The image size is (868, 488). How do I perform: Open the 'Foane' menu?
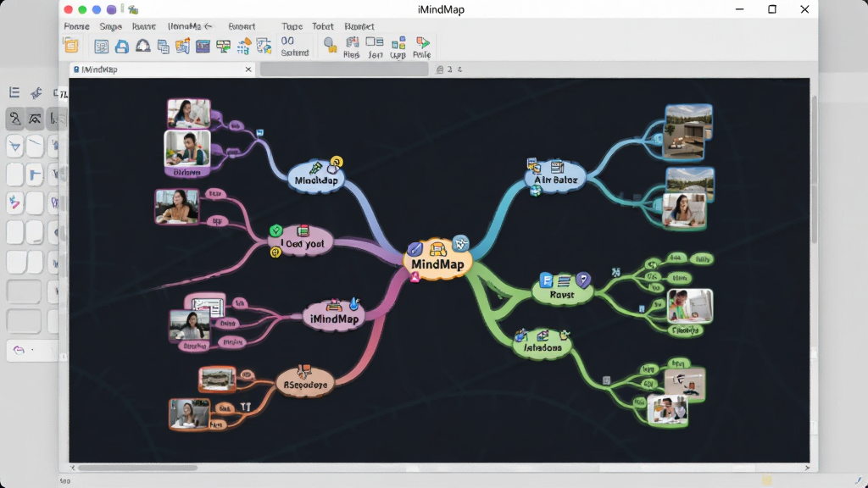[76, 26]
